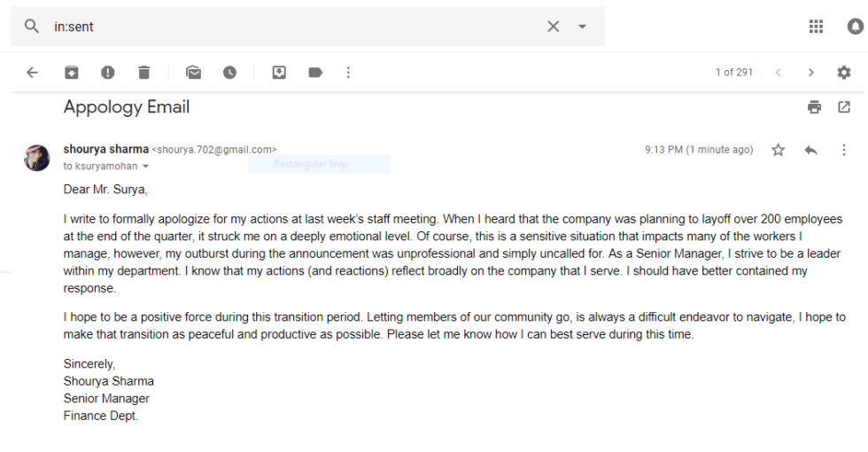Image resolution: width=868 pixels, height=452 pixels.
Task: Star the email from shourya sharma
Action: (778, 150)
